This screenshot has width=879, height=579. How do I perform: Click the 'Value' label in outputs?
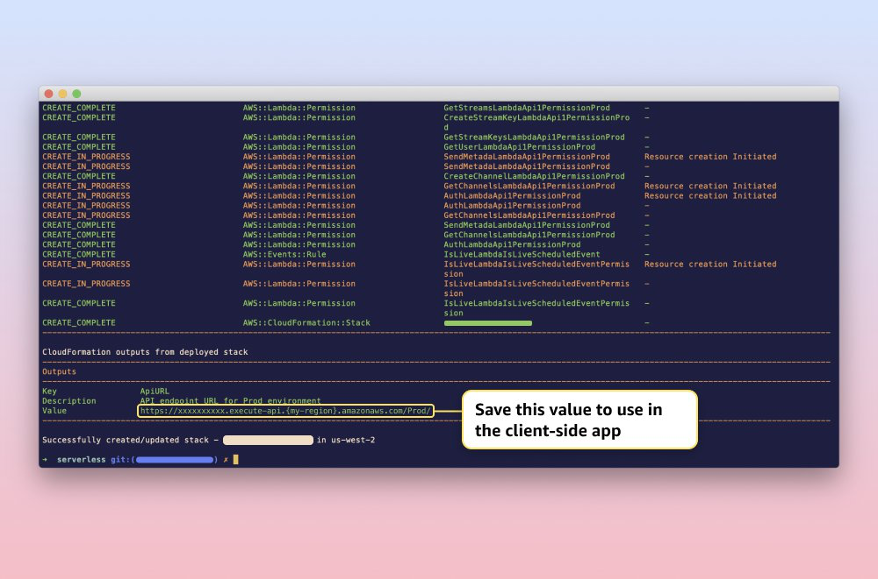coord(54,411)
